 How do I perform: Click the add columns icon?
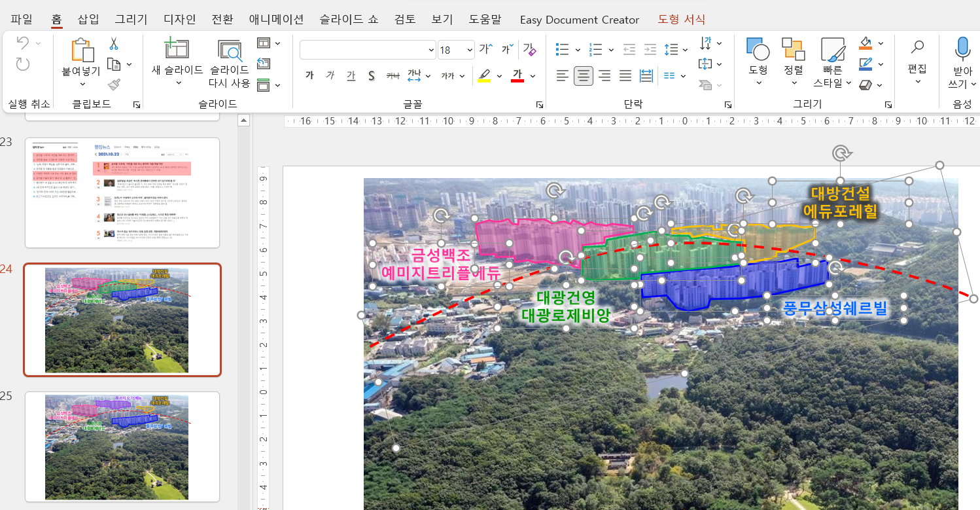point(669,76)
